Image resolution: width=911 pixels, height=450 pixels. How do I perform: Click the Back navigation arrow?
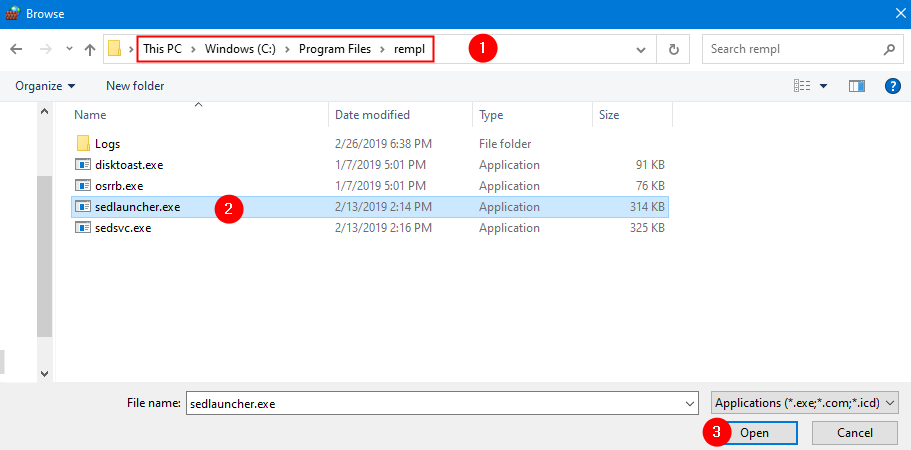(16, 49)
